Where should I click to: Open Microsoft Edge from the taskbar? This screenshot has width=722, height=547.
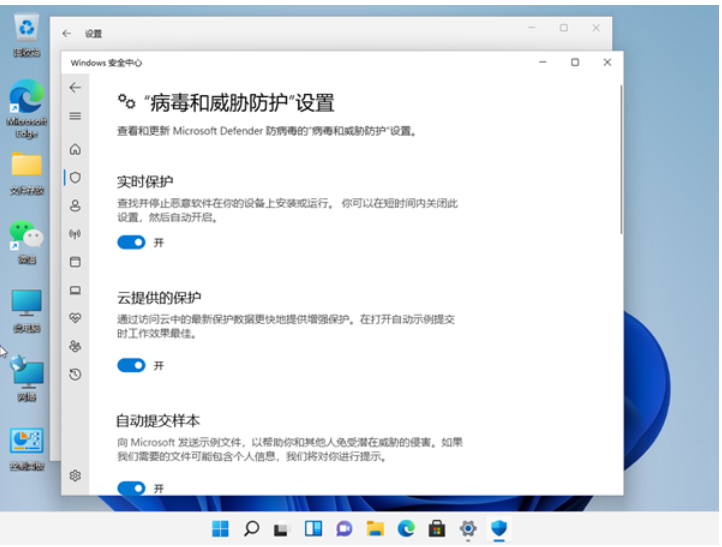(x=406, y=528)
